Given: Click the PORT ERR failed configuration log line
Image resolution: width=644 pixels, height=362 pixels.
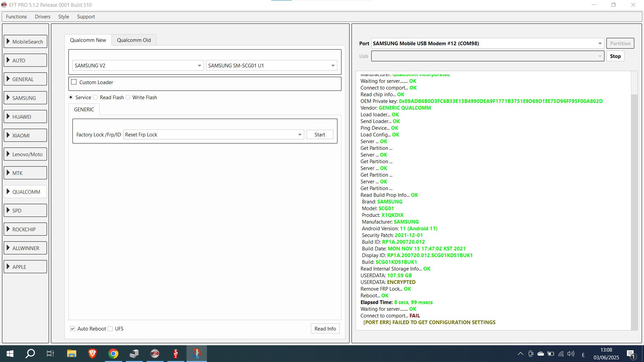Looking at the screenshot, I should (x=429, y=322).
